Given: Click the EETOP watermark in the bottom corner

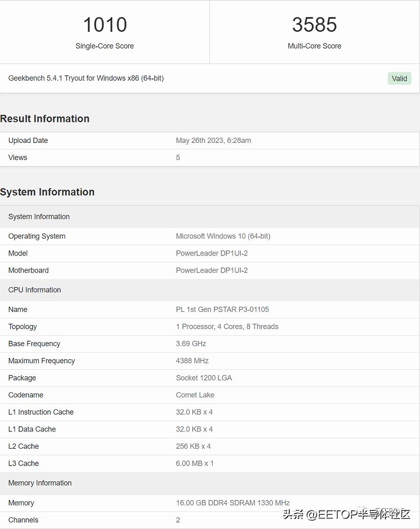Looking at the screenshot, I should [346, 514].
